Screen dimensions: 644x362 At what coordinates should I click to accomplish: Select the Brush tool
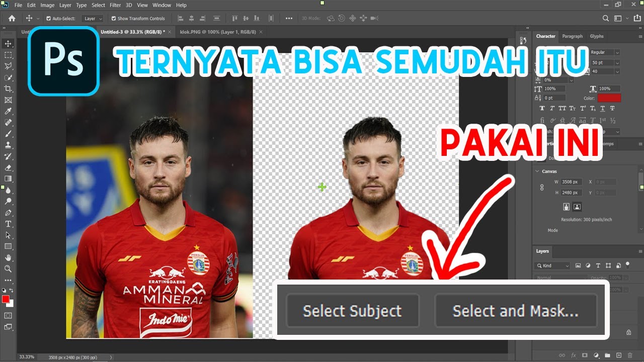coord(8,134)
